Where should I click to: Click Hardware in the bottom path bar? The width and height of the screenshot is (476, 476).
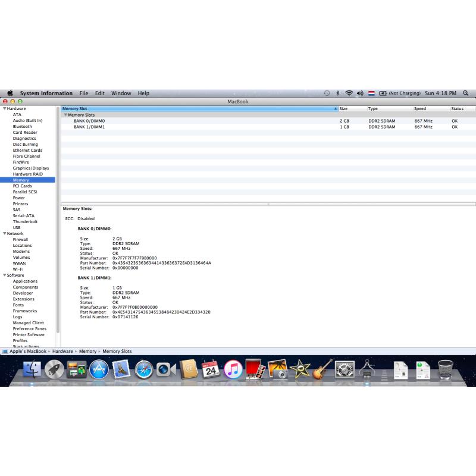pyautogui.click(x=62, y=351)
